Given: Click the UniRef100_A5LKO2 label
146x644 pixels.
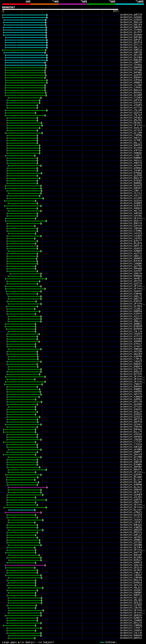Looking at the screenshot, I should [x=131, y=588].
